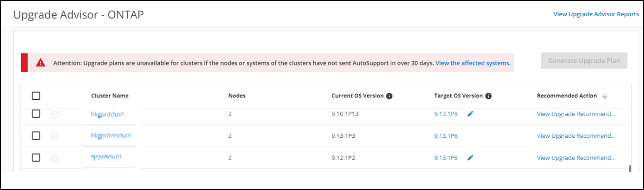The width and height of the screenshot is (644, 190).
Task: Tick the checkbox for the 9.12.1P2 cluster row
Action: [36, 158]
